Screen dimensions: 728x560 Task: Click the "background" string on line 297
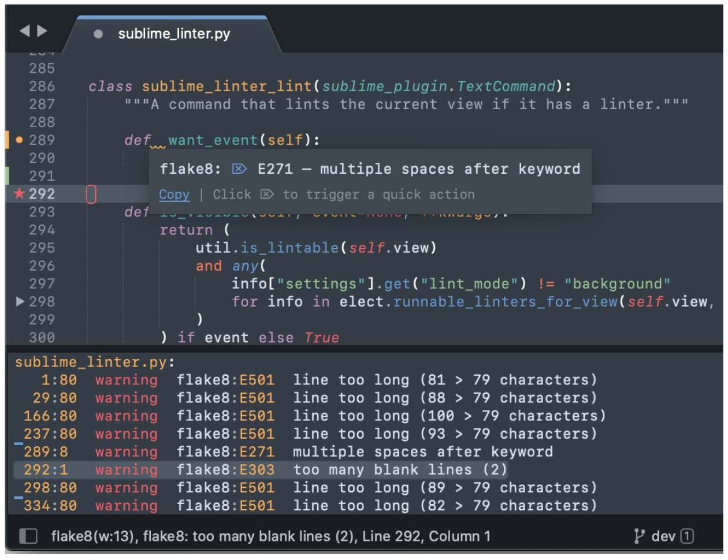click(617, 284)
